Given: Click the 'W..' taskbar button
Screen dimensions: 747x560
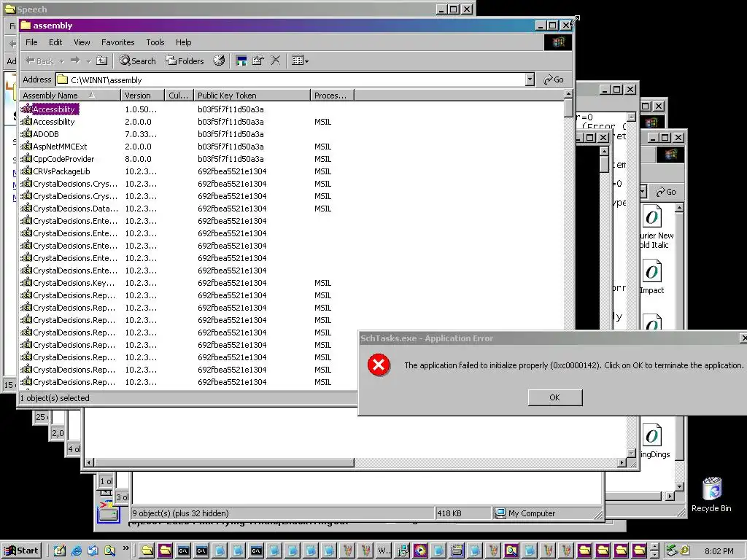Looking at the screenshot, I should [384, 551].
